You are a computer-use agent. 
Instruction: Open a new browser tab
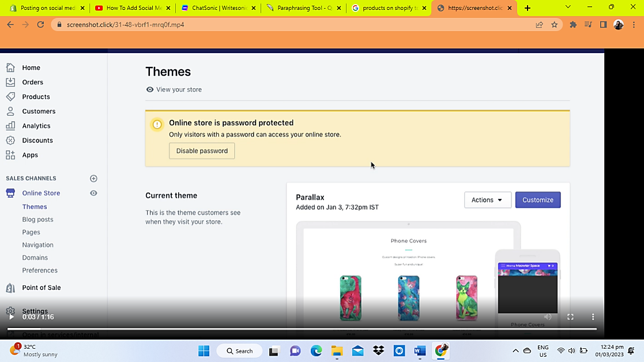tap(528, 8)
